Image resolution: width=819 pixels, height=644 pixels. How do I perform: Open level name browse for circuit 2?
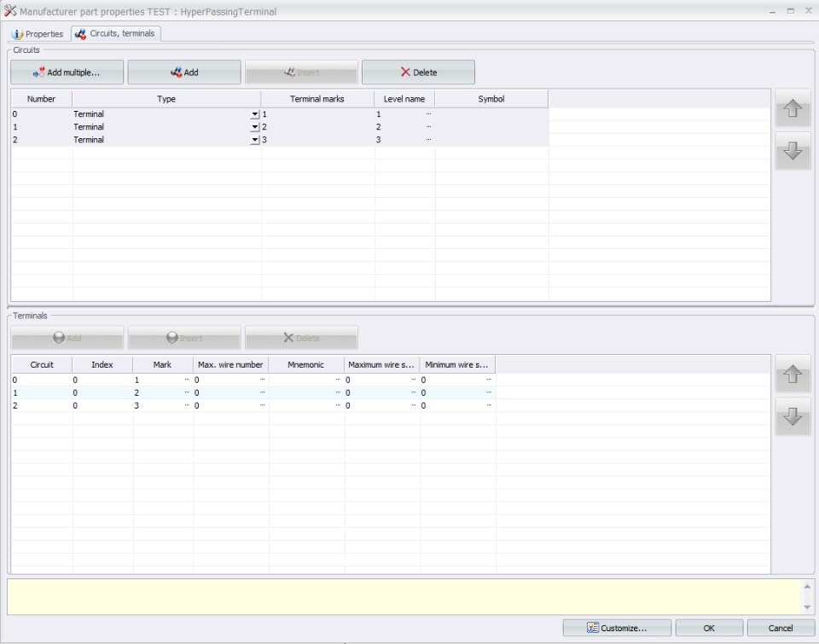pyautogui.click(x=429, y=139)
